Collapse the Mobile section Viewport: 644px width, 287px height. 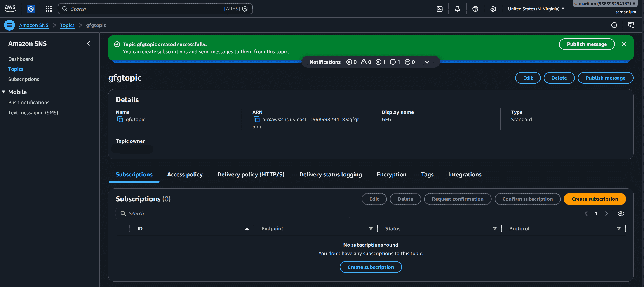(4, 92)
